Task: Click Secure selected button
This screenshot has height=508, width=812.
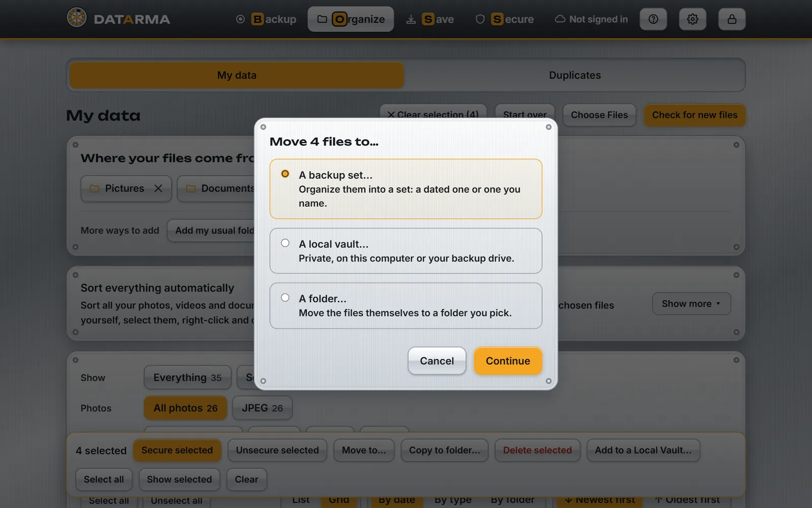Action: 177,450
